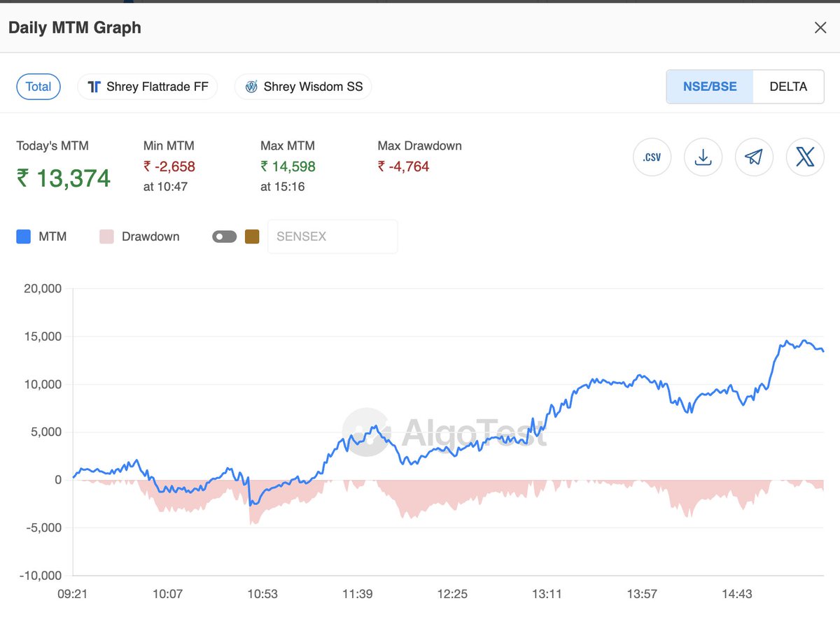Click the -10,000 y-axis label
Screen dimensions: 840x617
41,575
